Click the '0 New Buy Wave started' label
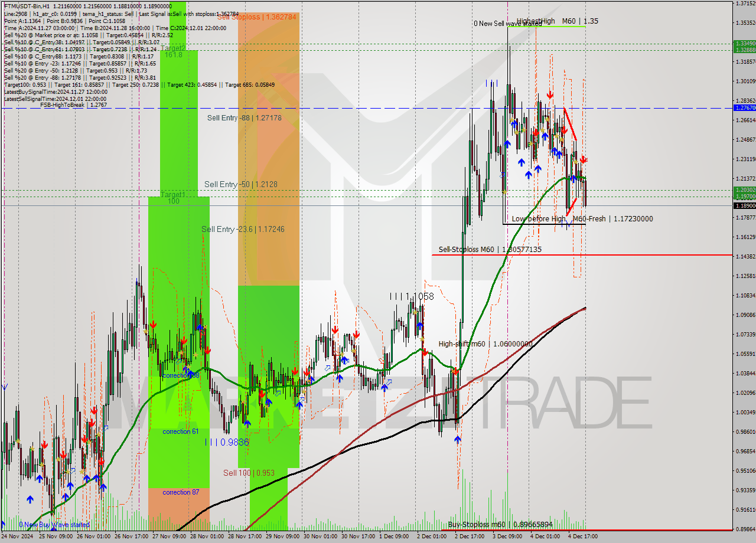Image resolution: width=756 pixels, height=543 pixels. click(54, 525)
